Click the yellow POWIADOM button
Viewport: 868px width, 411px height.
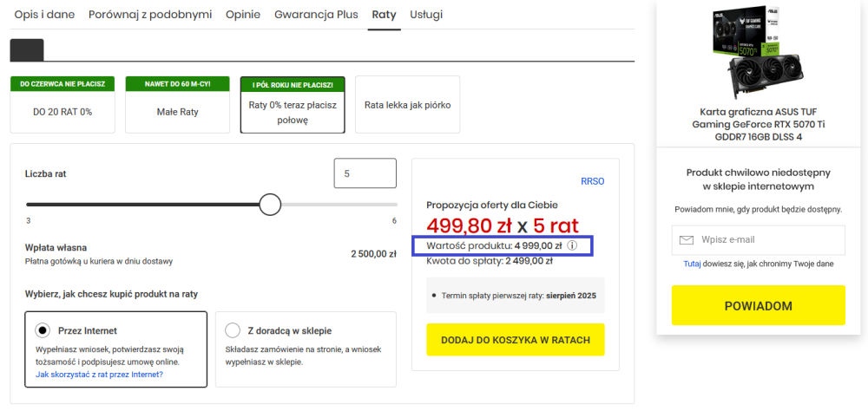759,305
